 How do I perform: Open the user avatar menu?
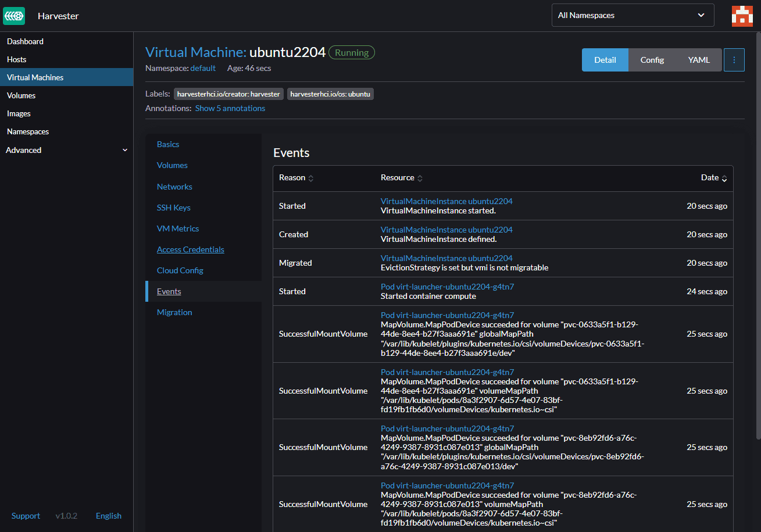[742, 16]
